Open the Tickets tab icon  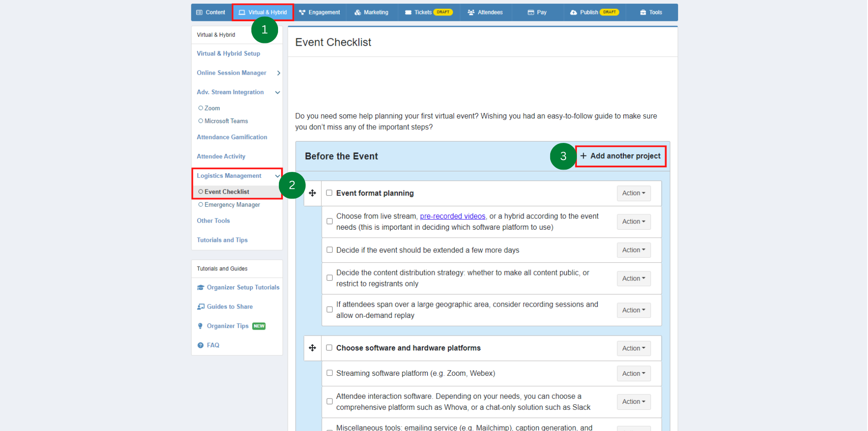coord(408,12)
